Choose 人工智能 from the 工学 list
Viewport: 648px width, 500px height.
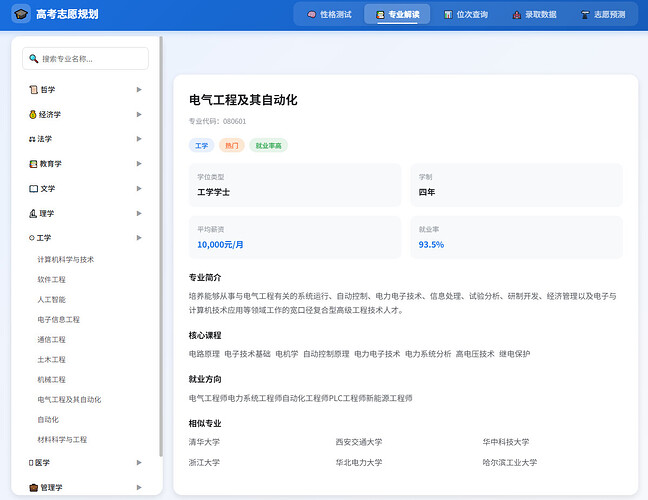pyautogui.click(x=51, y=300)
